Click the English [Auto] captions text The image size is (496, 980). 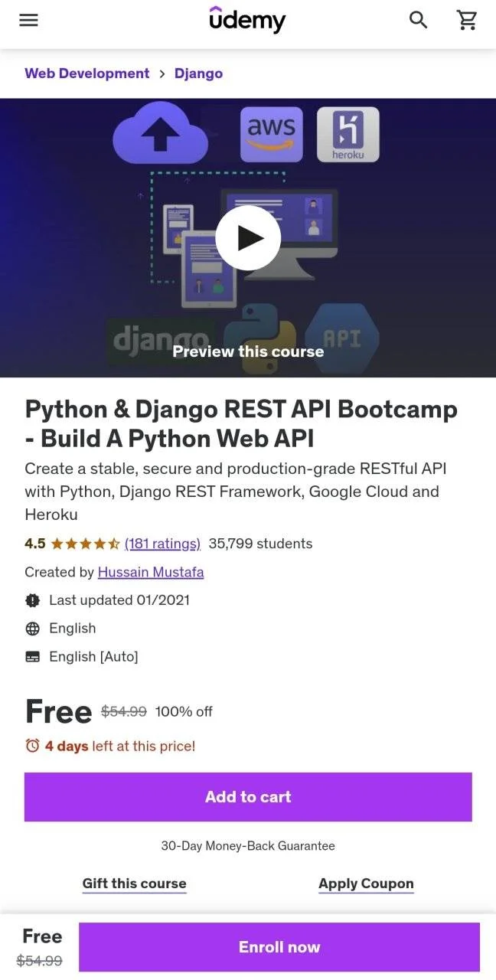click(x=93, y=657)
